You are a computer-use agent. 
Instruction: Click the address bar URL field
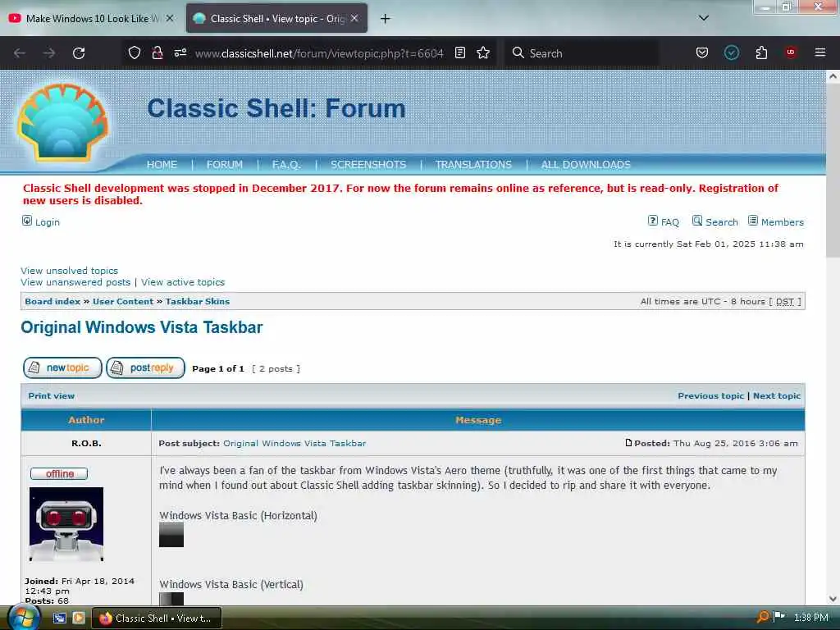319,53
